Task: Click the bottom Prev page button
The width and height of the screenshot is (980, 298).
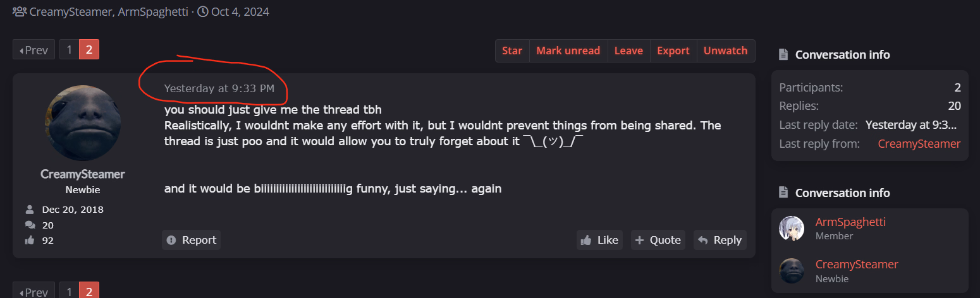Action: (x=34, y=292)
